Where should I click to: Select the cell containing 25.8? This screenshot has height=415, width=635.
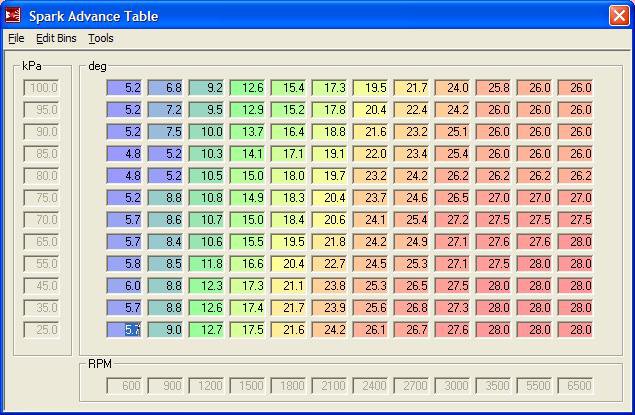click(x=494, y=88)
